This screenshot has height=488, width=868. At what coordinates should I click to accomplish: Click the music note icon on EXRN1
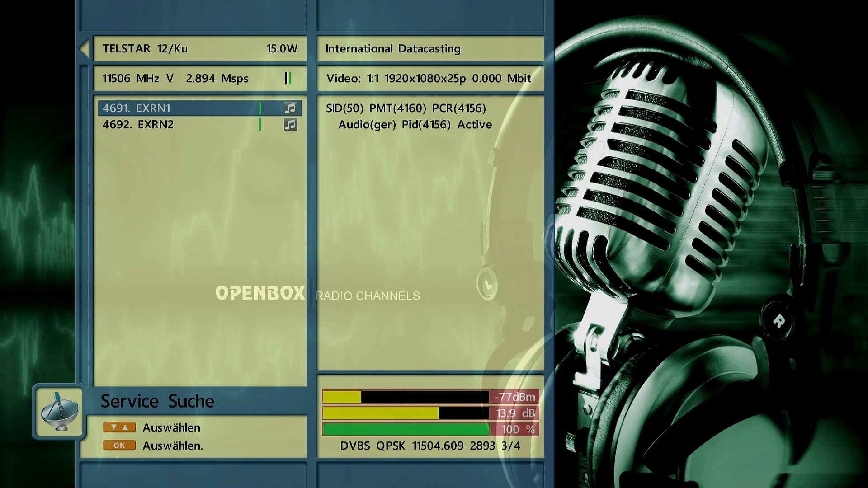pos(290,108)
